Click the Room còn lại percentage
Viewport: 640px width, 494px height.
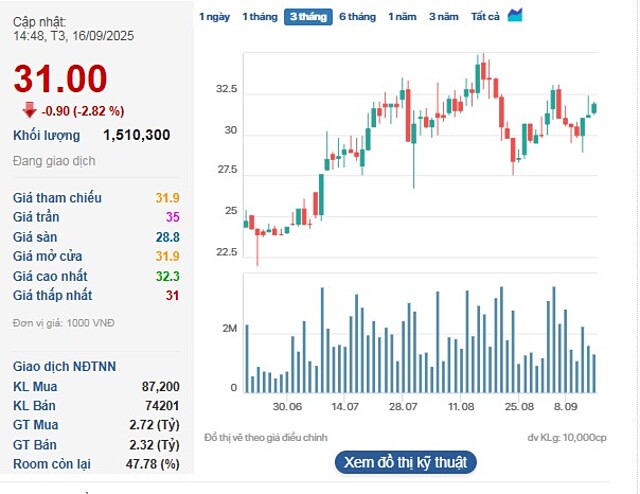pyautogui.click(x=155, y=464)
